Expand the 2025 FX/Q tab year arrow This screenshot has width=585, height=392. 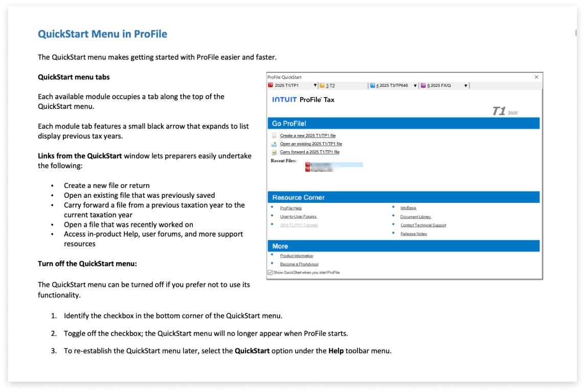pyautogui.click(x=466, y=85)
